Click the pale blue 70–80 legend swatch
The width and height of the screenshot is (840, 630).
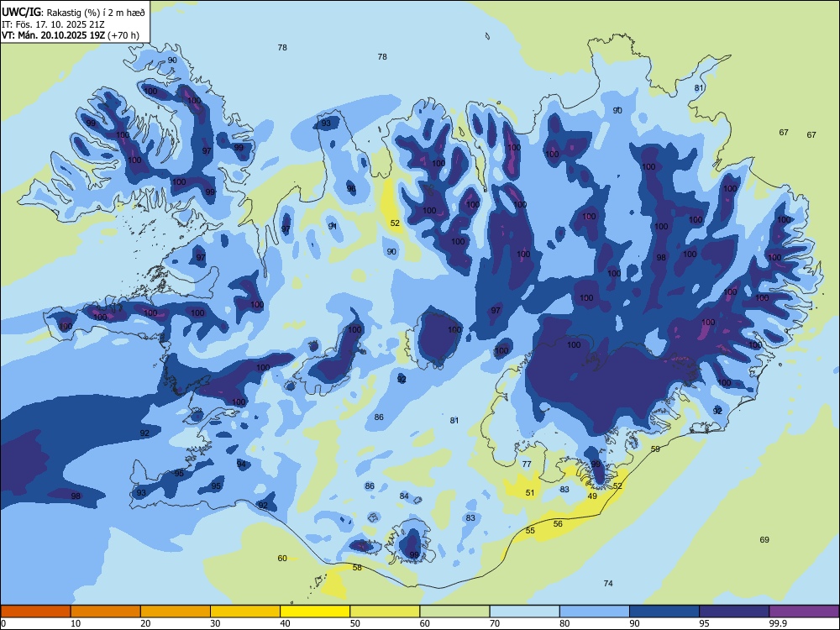[x=525, y=612]
